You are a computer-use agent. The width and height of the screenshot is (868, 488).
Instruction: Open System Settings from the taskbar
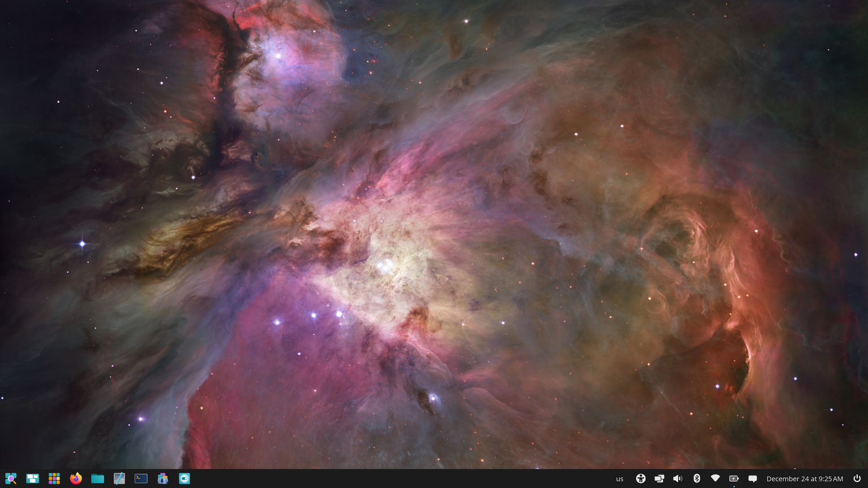[x=184, y=478]
